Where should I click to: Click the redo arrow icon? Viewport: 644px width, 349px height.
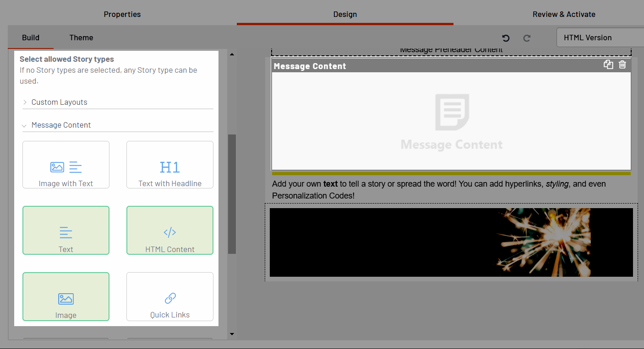point(527,38)
